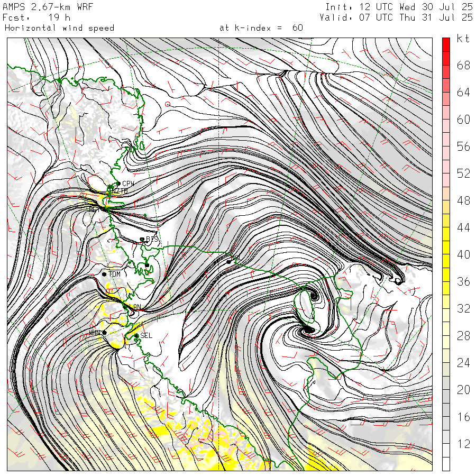Image resolution: width=476 pixels, height=476 pixels.
Task: Click the LAN station label
Action: (135, 307)
